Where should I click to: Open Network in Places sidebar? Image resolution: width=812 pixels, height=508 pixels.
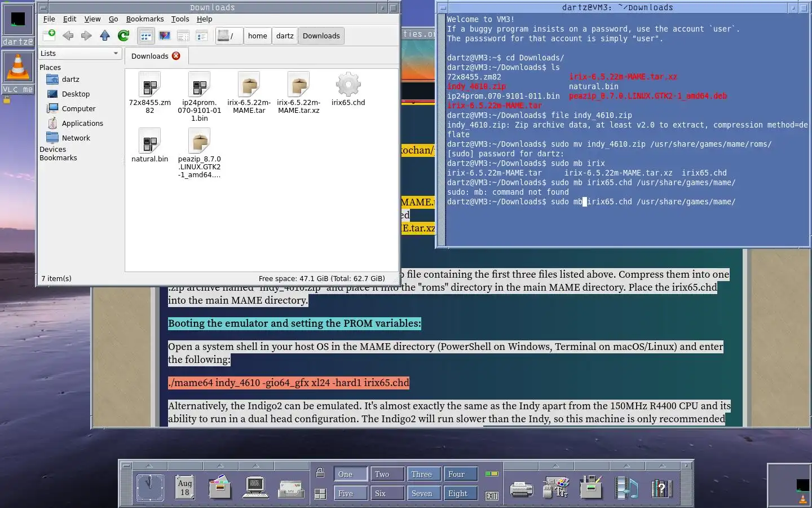click(76, 138)
